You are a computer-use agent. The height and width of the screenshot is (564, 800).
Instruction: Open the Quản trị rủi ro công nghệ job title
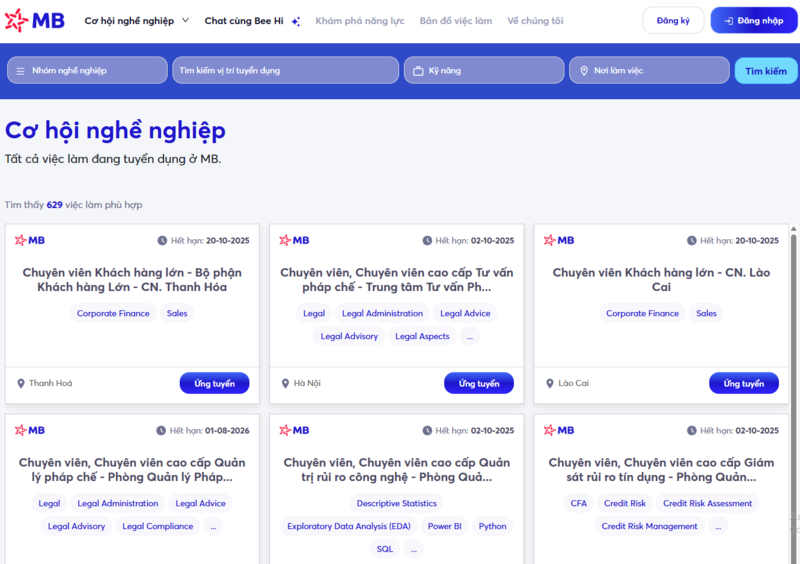[x=396, y=470]
